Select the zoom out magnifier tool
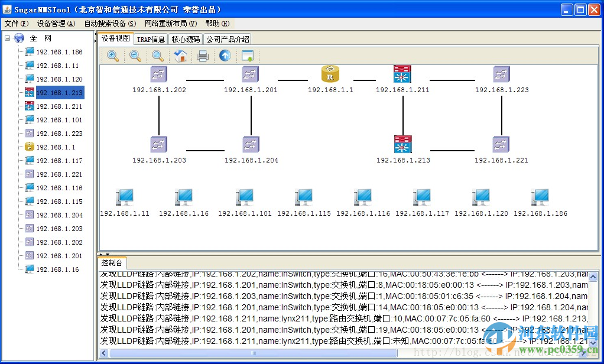Image resolution: width=604 pixels, height=364 pixels. (x=134, y=56)
